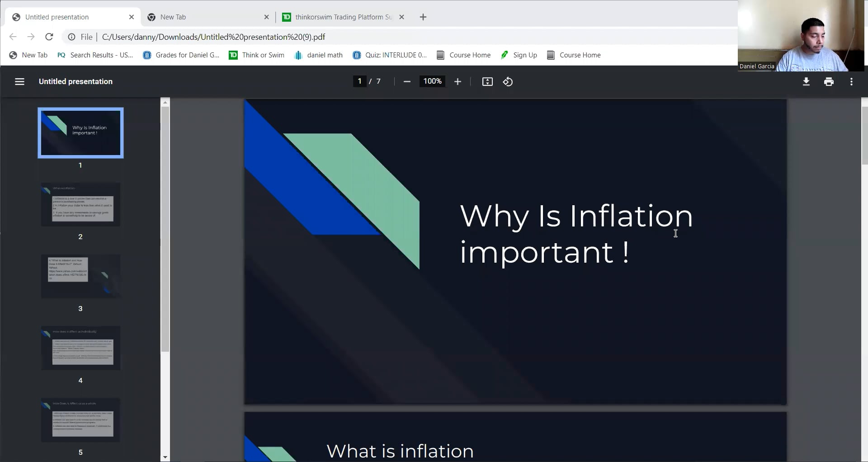Open a new browser tab
The height and width of the screenshot is (462, 868).
point(423,17)
